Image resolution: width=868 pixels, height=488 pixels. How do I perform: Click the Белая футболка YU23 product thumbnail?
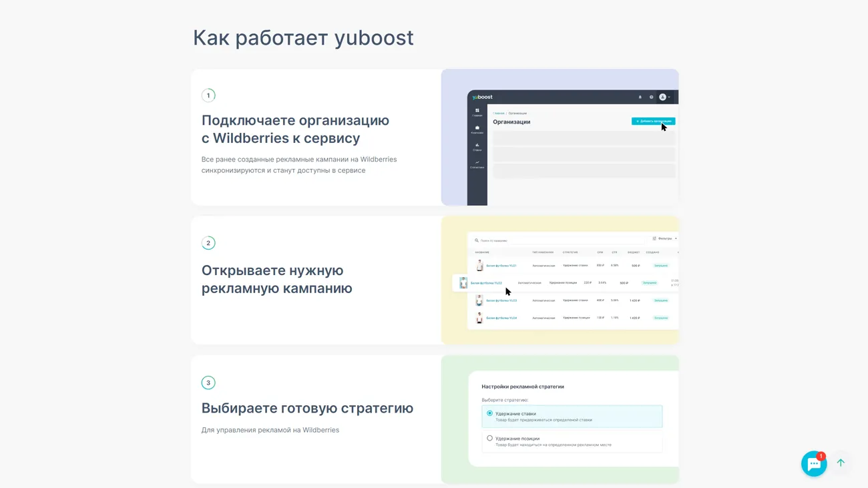pyautogui.click(x=479, y=301)
